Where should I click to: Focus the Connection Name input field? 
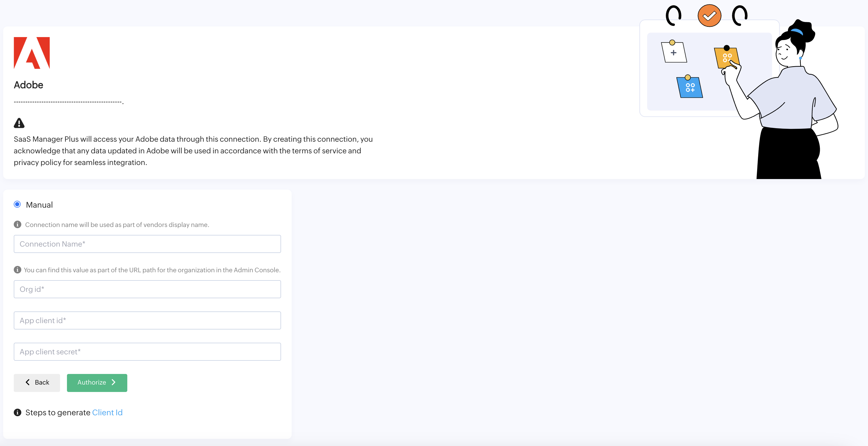coord(147,244)
